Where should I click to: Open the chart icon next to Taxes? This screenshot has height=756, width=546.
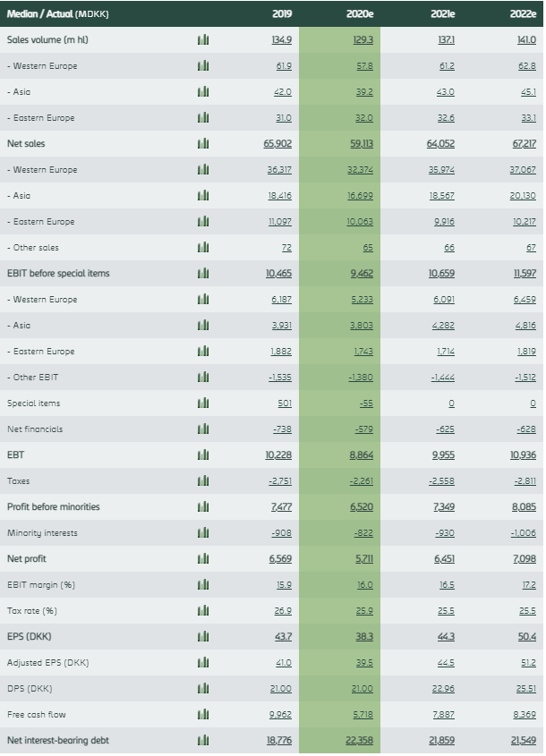(202, 481)
